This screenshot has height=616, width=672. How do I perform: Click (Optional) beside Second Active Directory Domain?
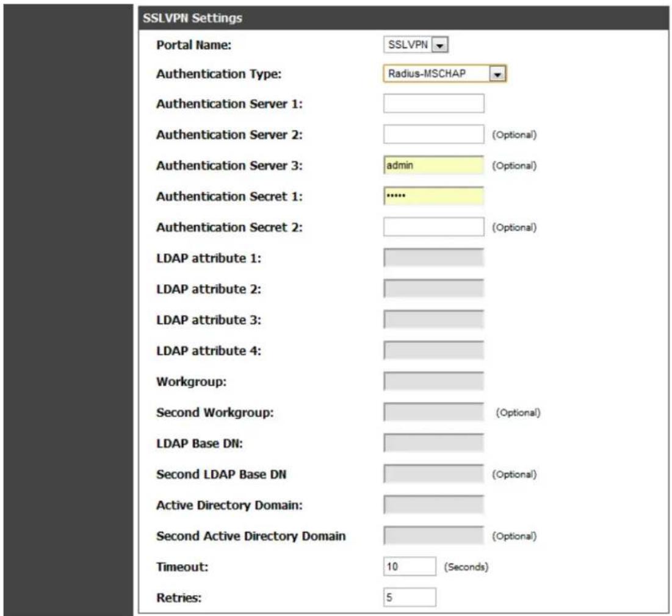514,536
